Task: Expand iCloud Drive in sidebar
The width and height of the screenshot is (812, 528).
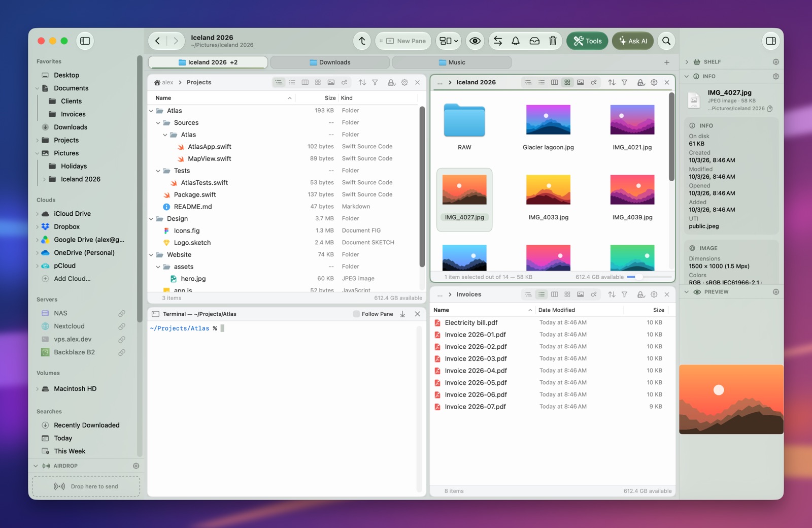Action: (x=38, y=214)
